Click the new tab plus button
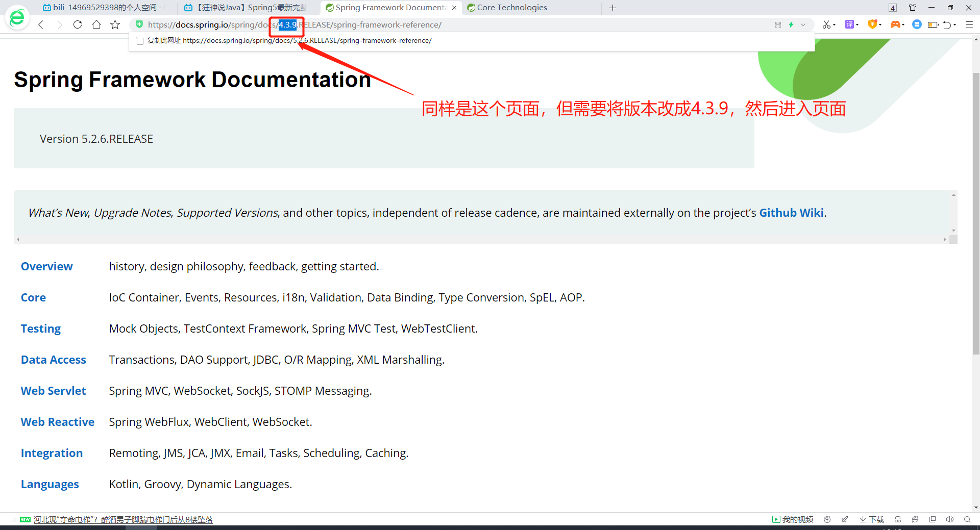Viewport: 980px width, 530px height. pos(613,8)
